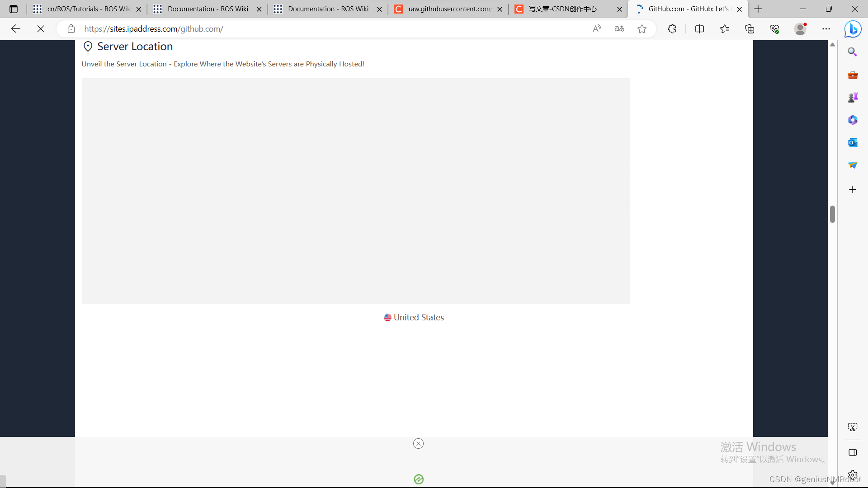The width and height of the screenshot is (868, 488).
Task: Click the address bar URL field
Action: (x=316, y=29)
